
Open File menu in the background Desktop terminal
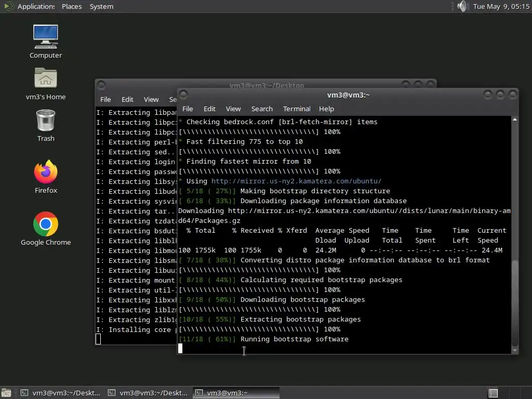pos(105,99)
